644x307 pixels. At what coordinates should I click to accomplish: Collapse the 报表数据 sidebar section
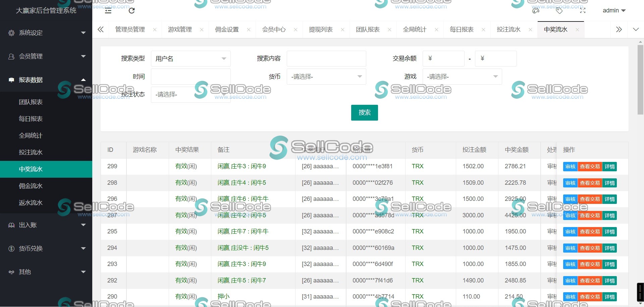(46, 80)
